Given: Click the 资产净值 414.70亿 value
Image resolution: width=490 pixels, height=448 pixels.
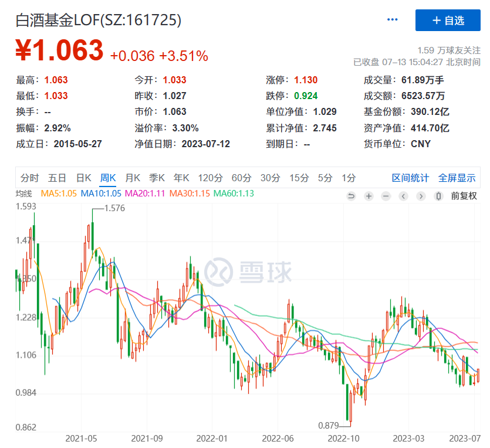Looking at the screenshot, I should pos(430,128).
